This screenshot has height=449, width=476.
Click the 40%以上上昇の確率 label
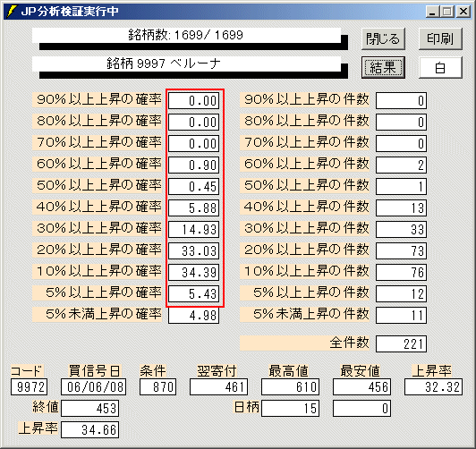[x=98, y=208]
